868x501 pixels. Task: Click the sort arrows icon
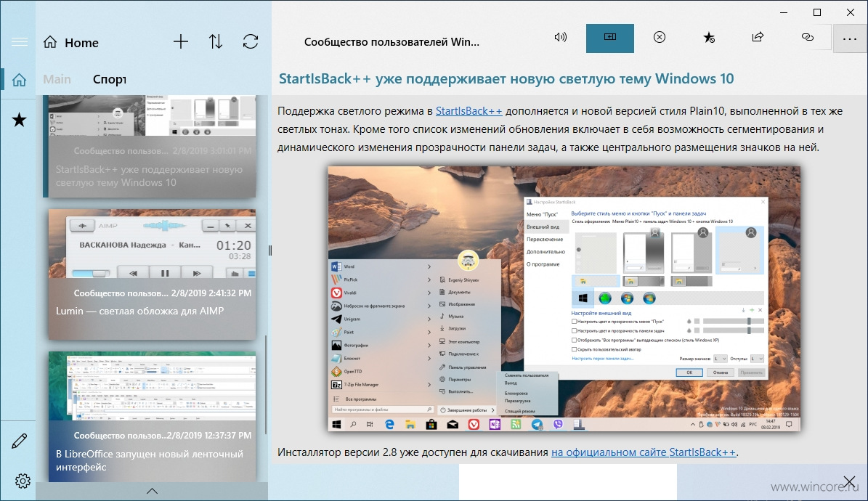pos(216,41)
